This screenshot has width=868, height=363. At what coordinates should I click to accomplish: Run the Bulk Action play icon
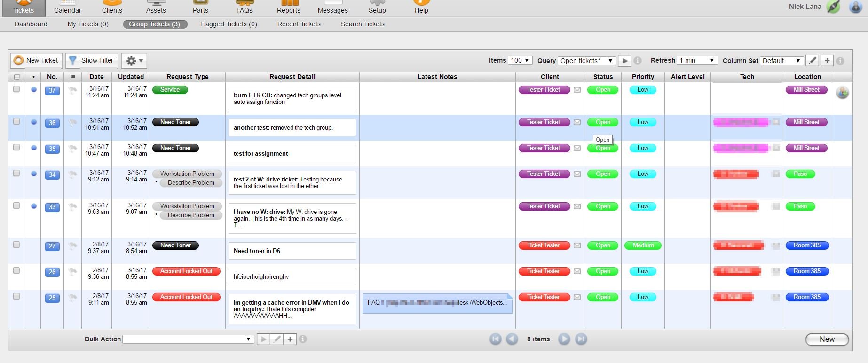[x=263, y=339]
